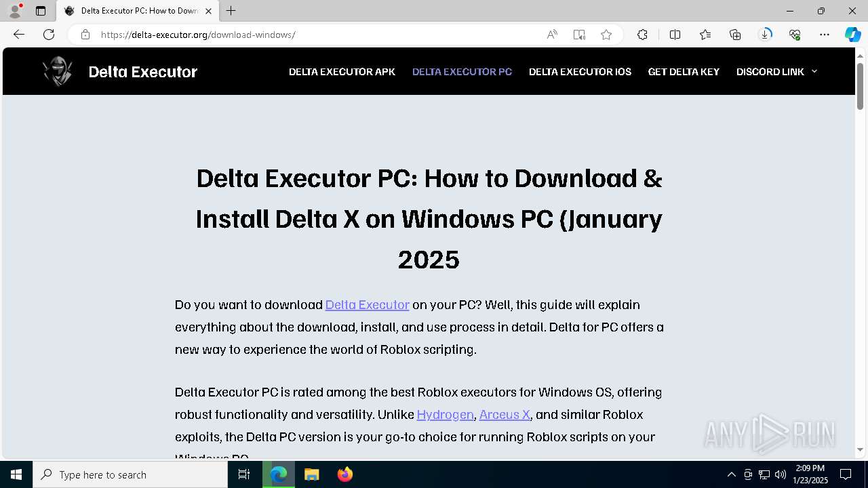Open Immersive Reader icon
The height and width of the screenshot is (488, 868).
(579, 35)
